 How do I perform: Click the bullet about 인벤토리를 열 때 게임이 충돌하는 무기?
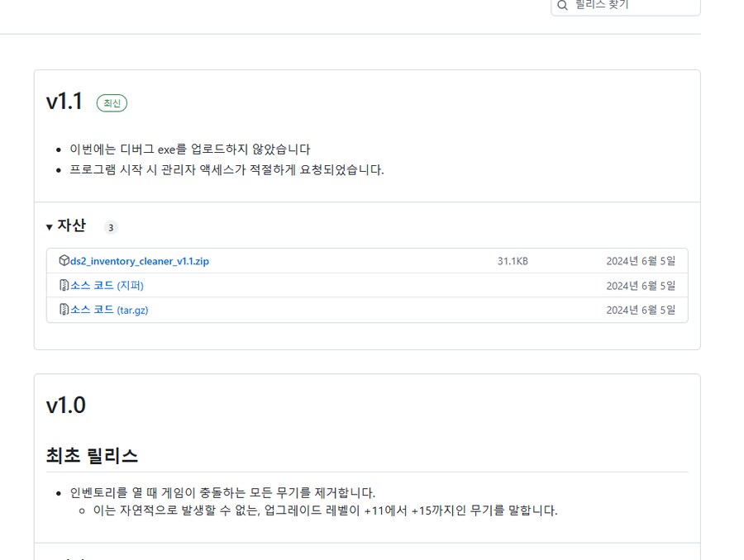[222, 492]
